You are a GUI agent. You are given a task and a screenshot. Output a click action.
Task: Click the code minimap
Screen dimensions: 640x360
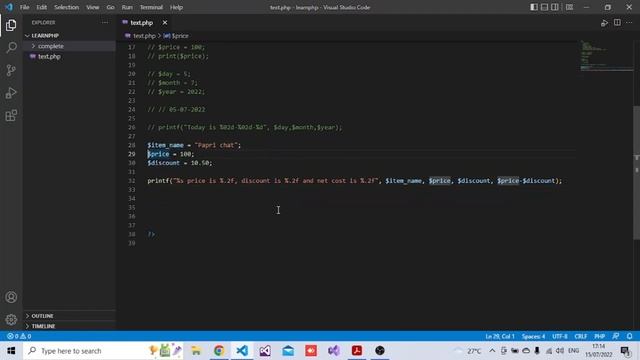coord(606,56)
